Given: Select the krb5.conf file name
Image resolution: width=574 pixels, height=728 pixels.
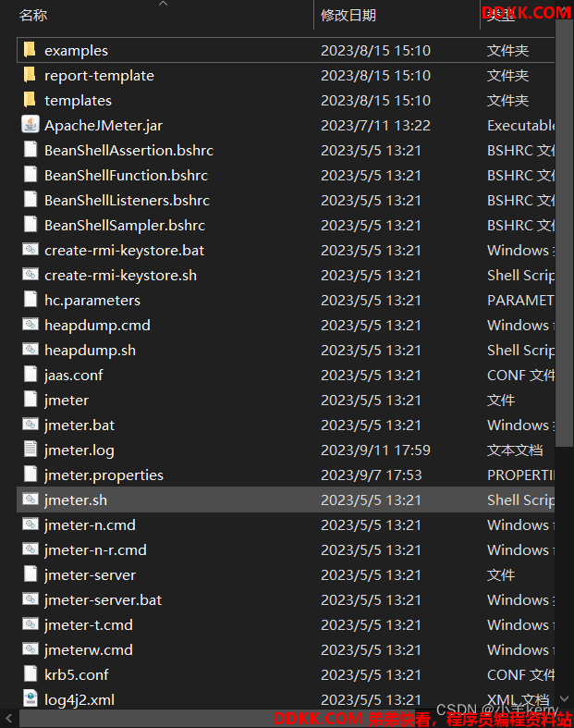Looking at the screenshot, I should pos(77,675).
